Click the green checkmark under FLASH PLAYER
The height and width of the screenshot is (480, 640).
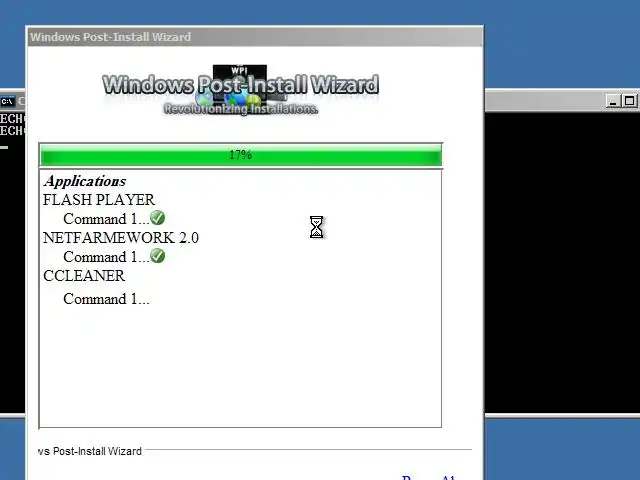158,218
